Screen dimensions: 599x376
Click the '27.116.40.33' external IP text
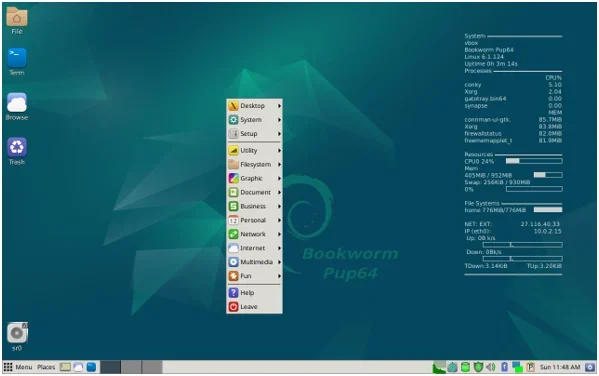point(540,224)
